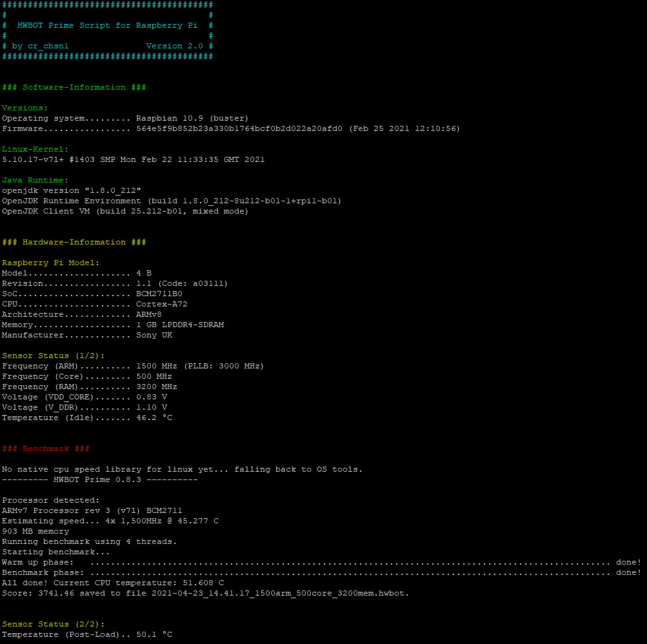The image size is (647, 644).
Task: Click Revision value '1.1 (Code: a03111)'
Action: (182, 283)
